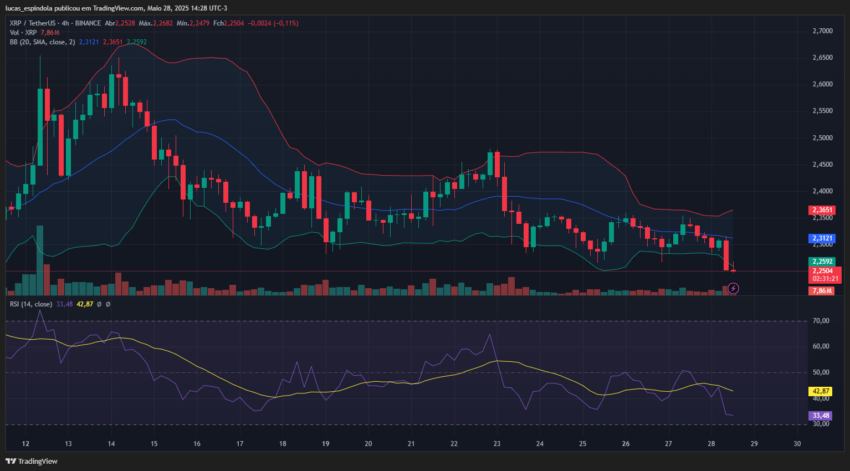Select the RSI (14, close) indicator legend
Screen dimensions: 850x471
(x=31, y=304)
